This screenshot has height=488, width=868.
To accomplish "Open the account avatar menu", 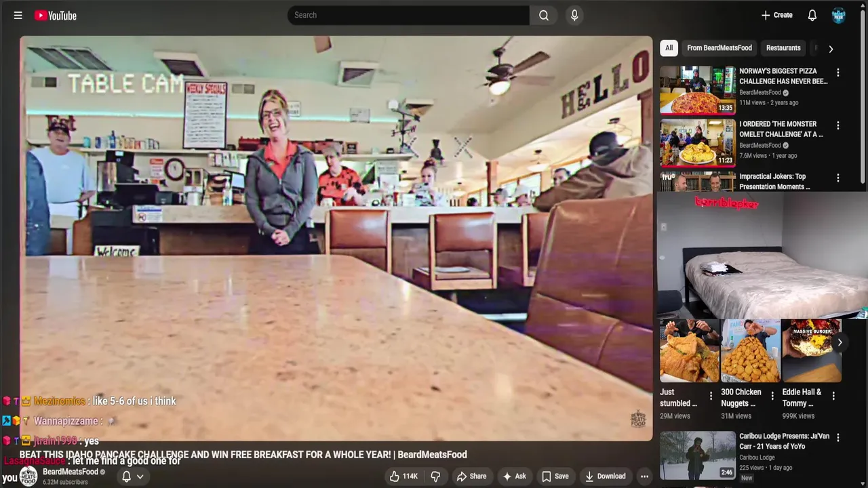I will click(x=839, y=15).
